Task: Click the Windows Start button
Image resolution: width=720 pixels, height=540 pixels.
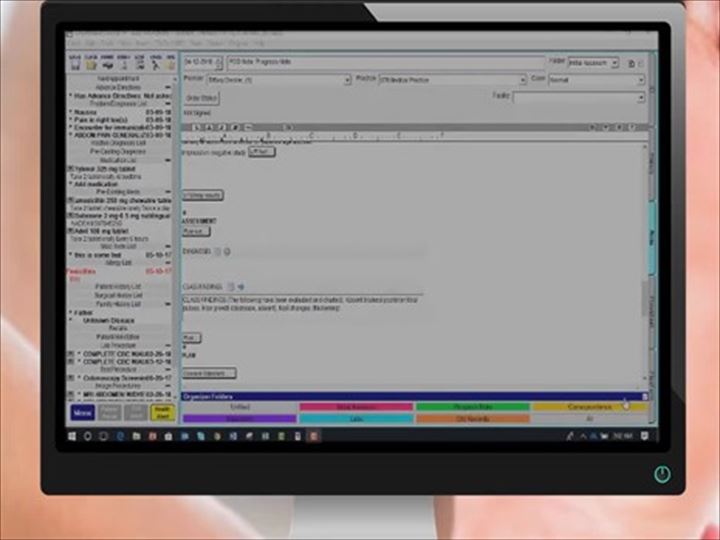Action: 75,436
